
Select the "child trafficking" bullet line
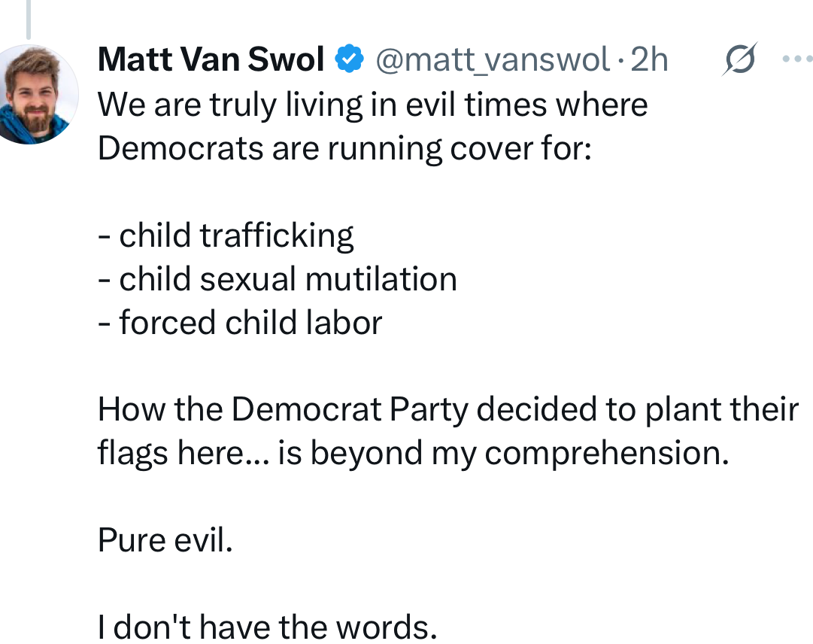point(226,235)
